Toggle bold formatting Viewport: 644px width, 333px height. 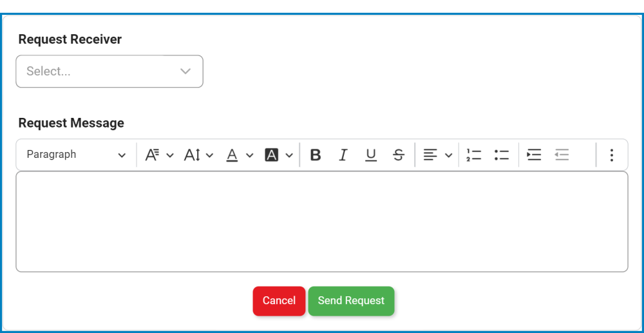[316, 155]
